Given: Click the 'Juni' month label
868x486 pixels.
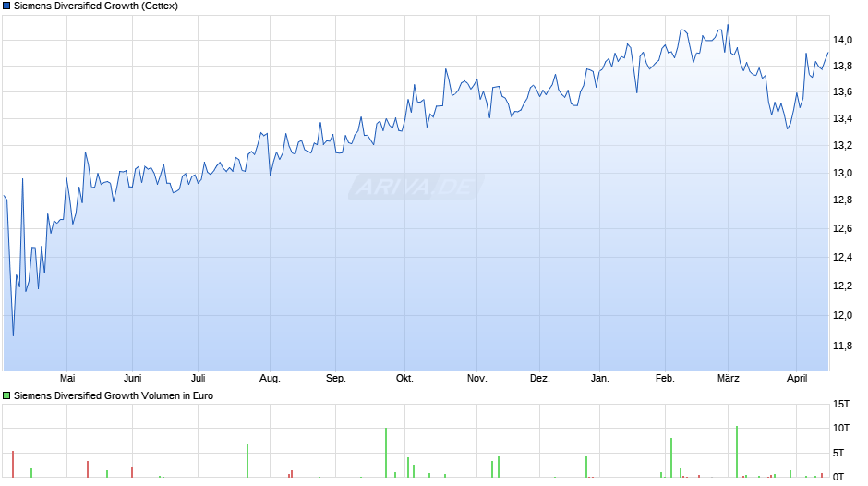Looking at the screenshot, I should 132,379.
